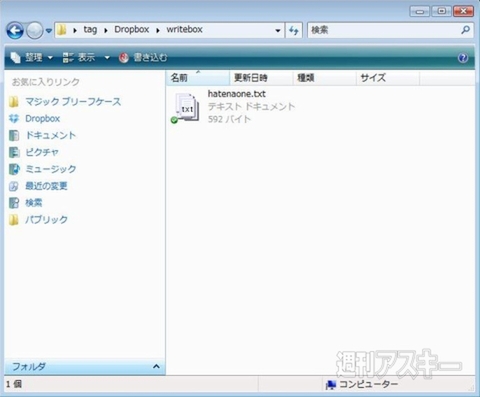The image size is (480, 397).
Task: Sort by the サイズ column header
Action: 388,78
